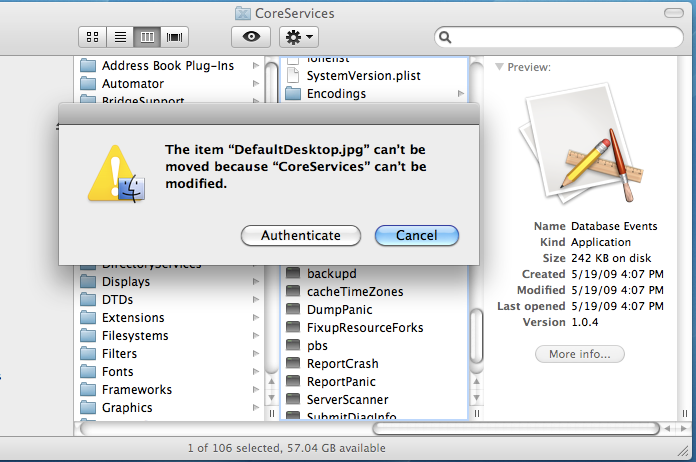Click the horizontal scrollbar thumb
This screenshot has height=462, width=696.
pyautogui.click(x=516, y=428)
